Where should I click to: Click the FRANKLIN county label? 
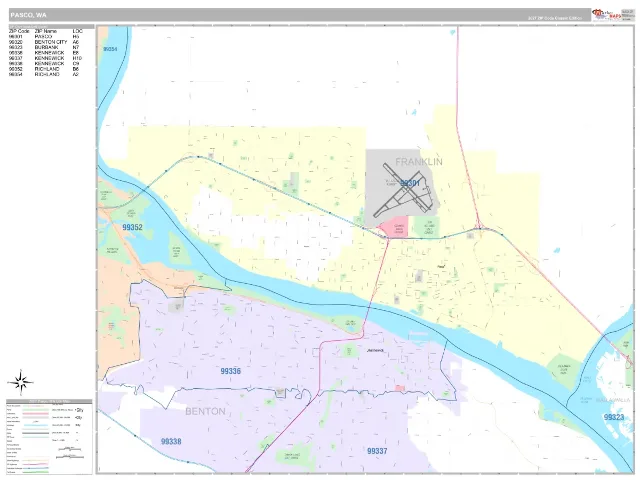coord(419,162)
